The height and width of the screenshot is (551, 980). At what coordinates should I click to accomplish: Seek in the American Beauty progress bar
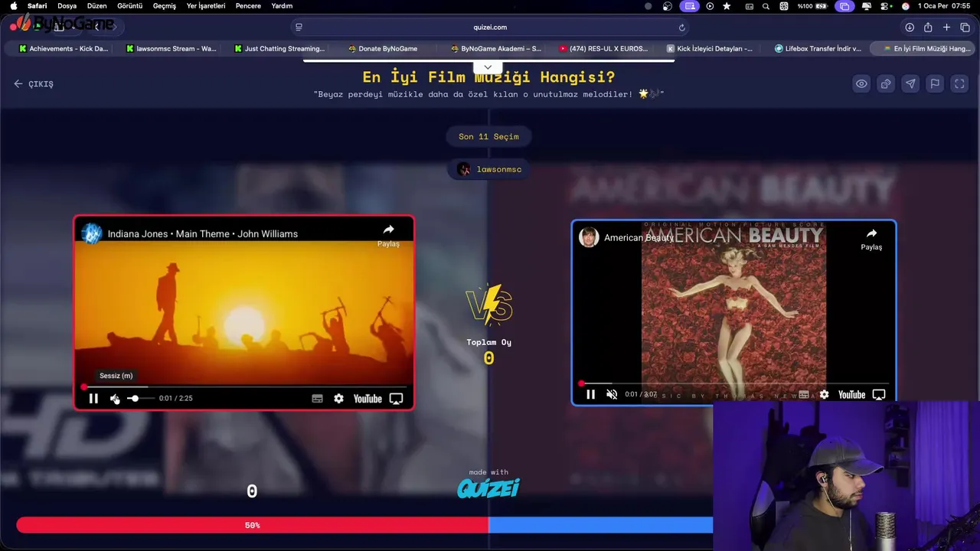(x=733, y=383)
